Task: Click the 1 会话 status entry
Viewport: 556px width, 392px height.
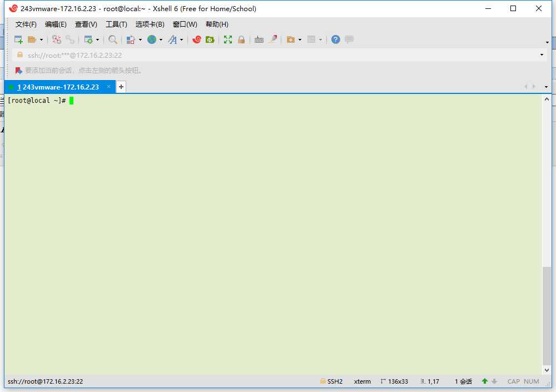Action: [x=463, y=381]
